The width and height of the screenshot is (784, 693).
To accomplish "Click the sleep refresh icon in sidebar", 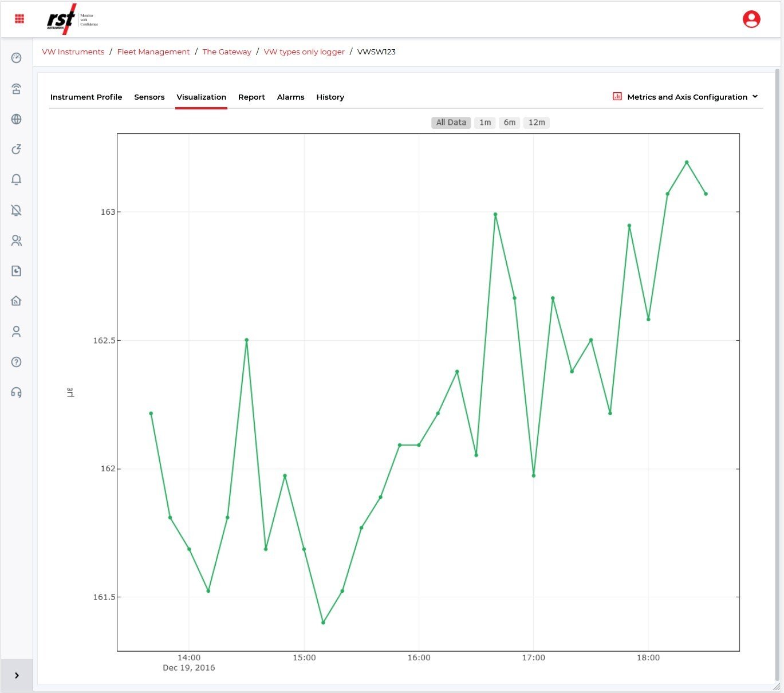I will tap(17, 149).
